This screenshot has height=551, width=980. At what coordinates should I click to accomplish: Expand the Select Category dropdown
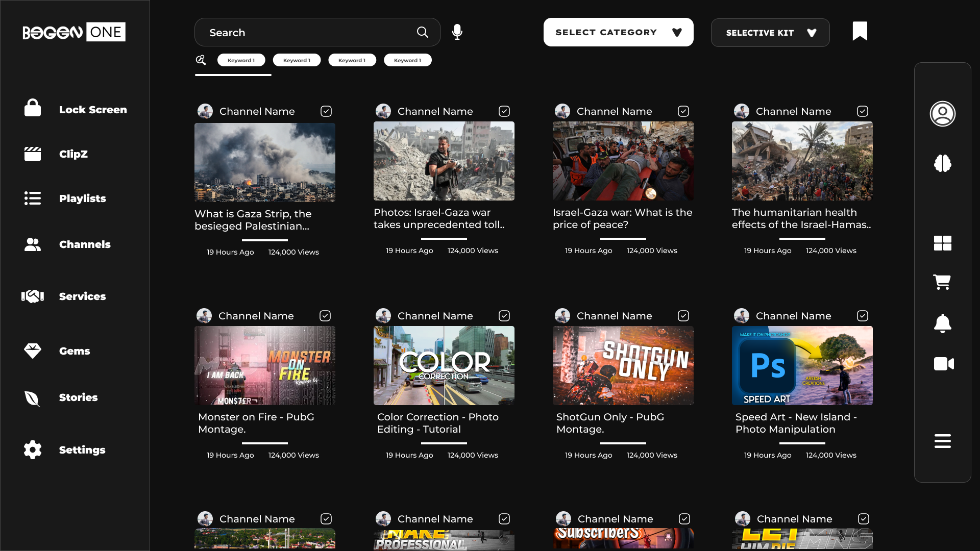pyautogui.click(x=618, y=32)
